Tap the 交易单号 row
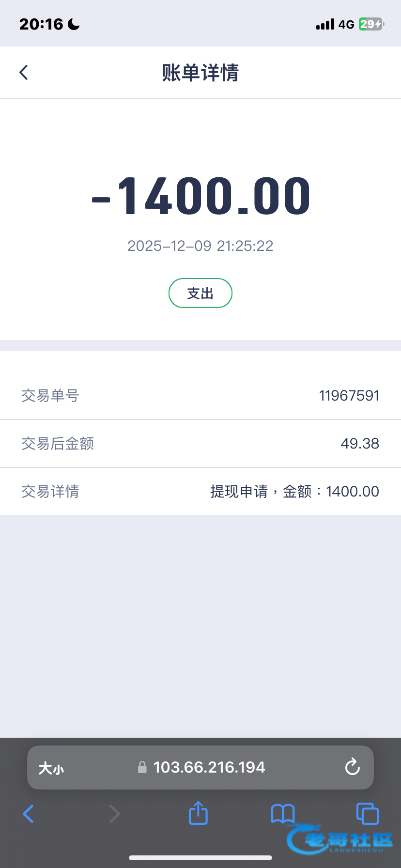The width and height of the screenshot is (401, 868). pyautogui.click(x=200, y=396)
